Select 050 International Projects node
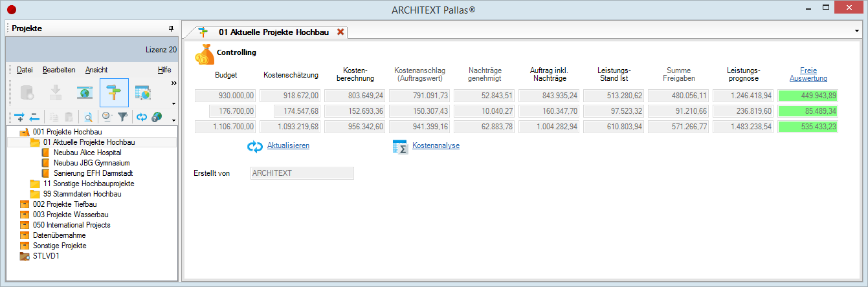868x287 pixels. pyautogui.click(x=71, y=225)
